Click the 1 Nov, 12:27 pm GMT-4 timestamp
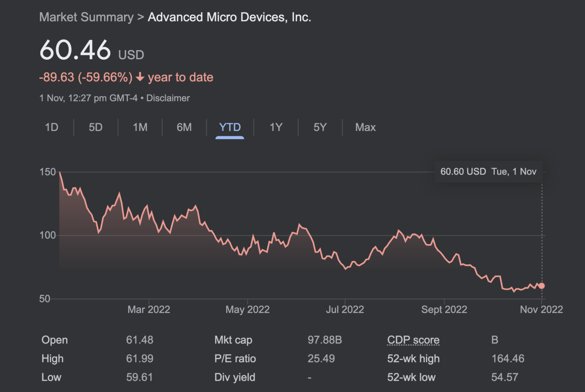This screenshot has height=392, width=585. click(88, 98)
